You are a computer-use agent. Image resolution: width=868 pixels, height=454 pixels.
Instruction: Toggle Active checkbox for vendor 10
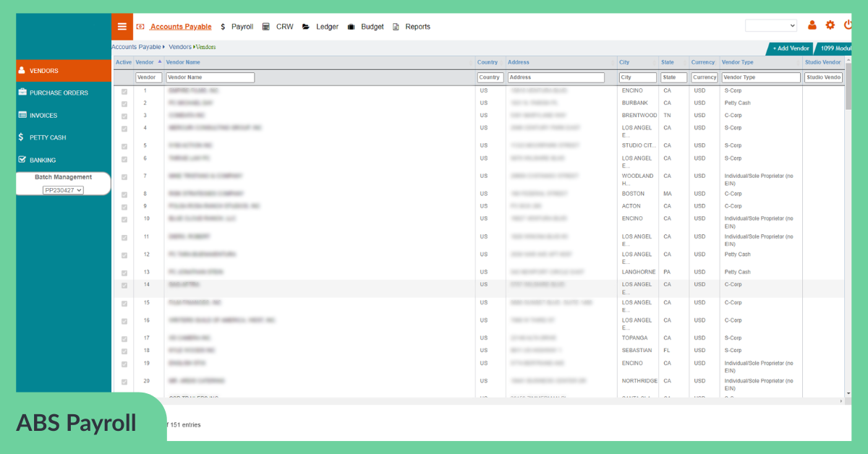click(124, 219)
